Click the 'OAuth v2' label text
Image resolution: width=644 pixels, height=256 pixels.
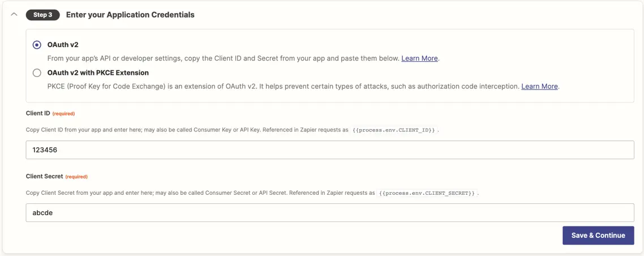coord(63,44)
